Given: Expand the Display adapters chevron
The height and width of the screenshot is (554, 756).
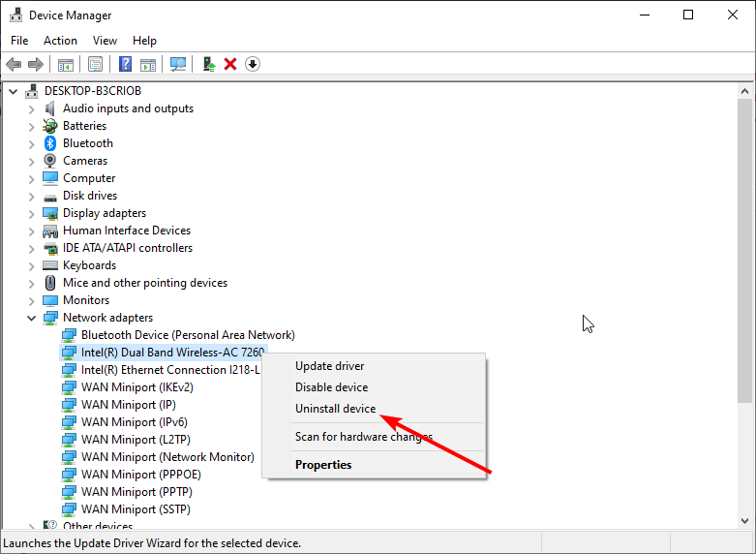Looking at the screenshot, I should tap(32, 214).
